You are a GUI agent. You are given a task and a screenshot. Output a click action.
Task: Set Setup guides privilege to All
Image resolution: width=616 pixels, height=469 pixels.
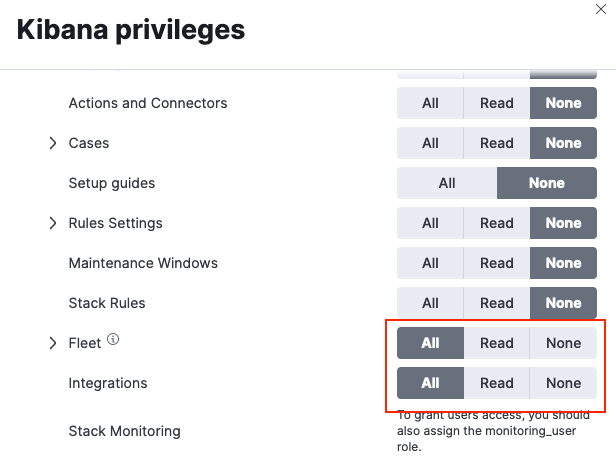(447, 183)
